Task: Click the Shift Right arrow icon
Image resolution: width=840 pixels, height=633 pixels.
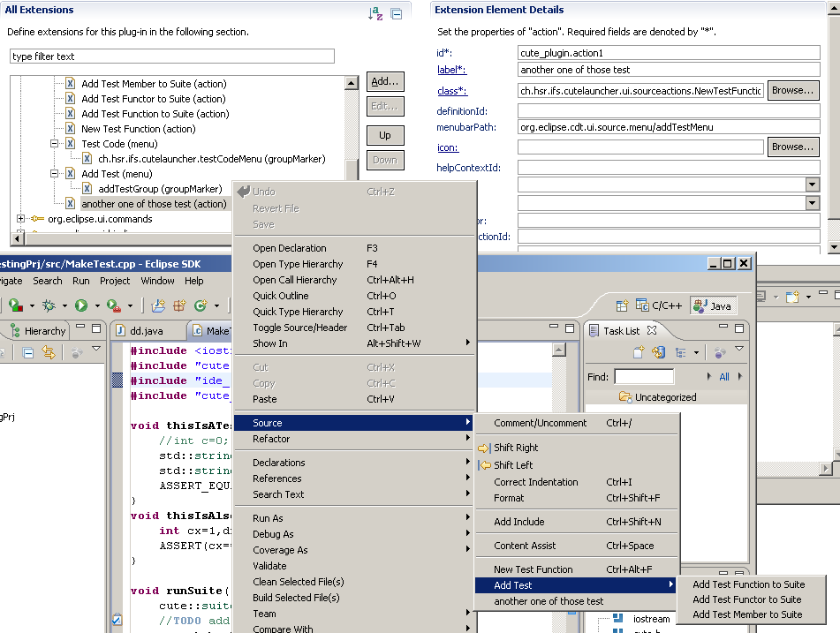Action: pos(484,448)
